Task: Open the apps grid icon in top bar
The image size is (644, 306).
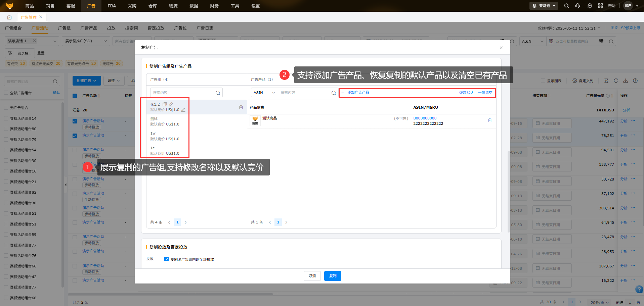Action: [x=600, y=6]
